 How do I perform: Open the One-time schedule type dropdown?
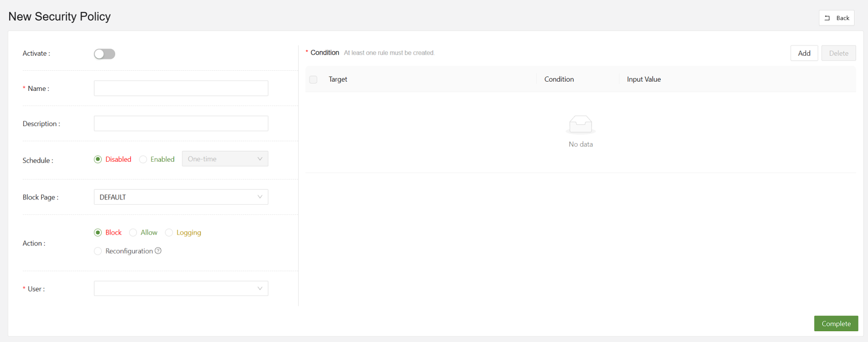tap(225, 159)
